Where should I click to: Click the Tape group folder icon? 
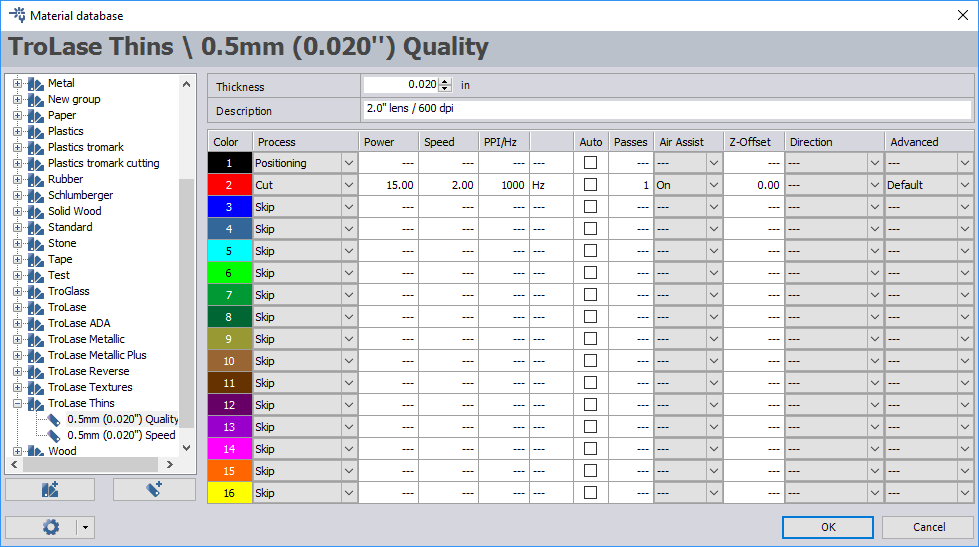pos(36,260)
